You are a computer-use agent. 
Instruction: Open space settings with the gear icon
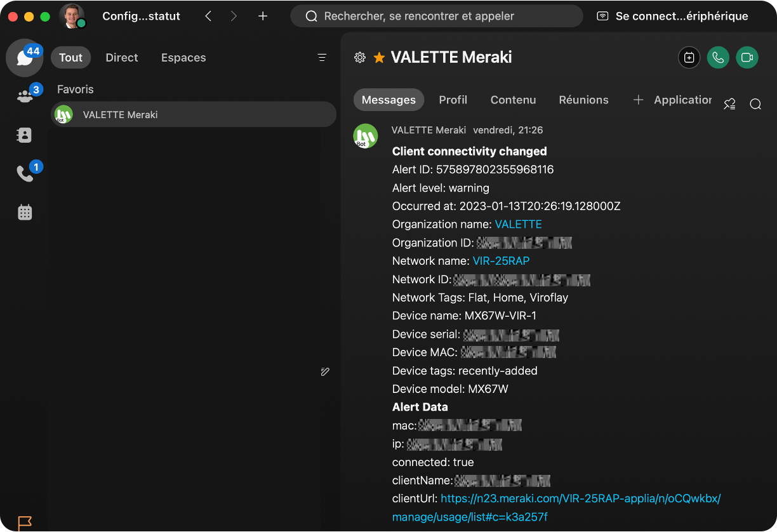[x=360, y=57]
